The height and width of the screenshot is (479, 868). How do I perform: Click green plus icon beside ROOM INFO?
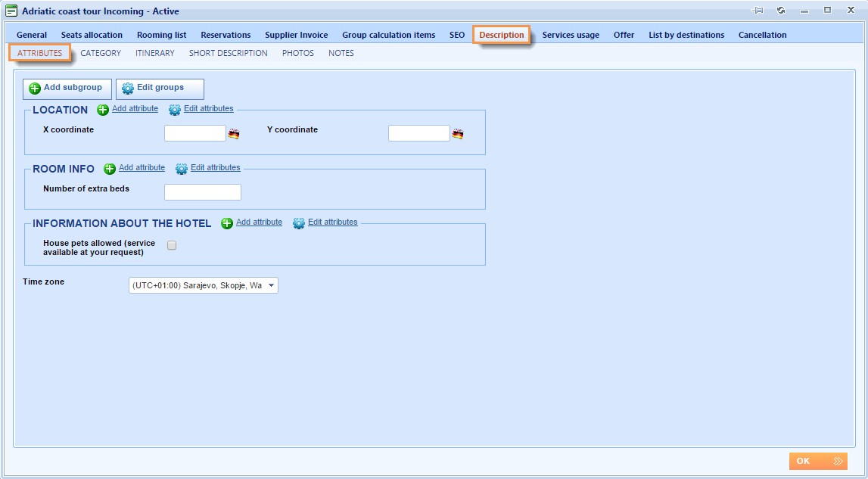coord(110,169)
